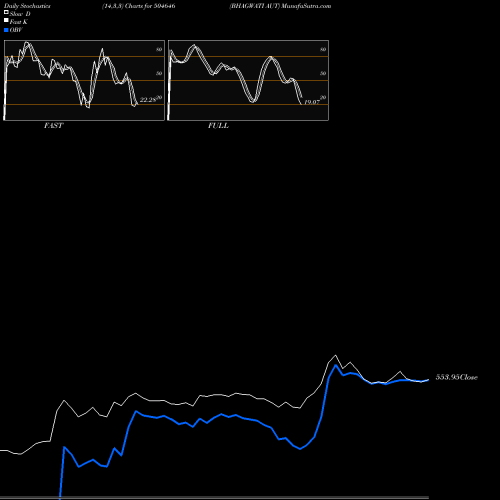The image size is (500, 500).
Task: Click the 'Slow D' legend label
Action: click(20, 14)
